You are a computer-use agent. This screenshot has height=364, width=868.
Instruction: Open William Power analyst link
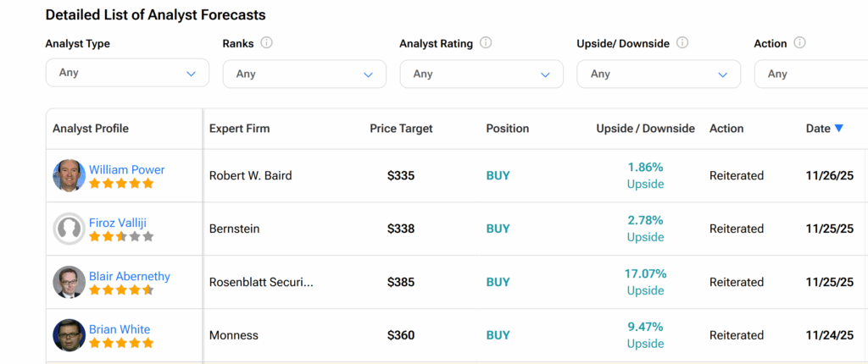[127, 169]
